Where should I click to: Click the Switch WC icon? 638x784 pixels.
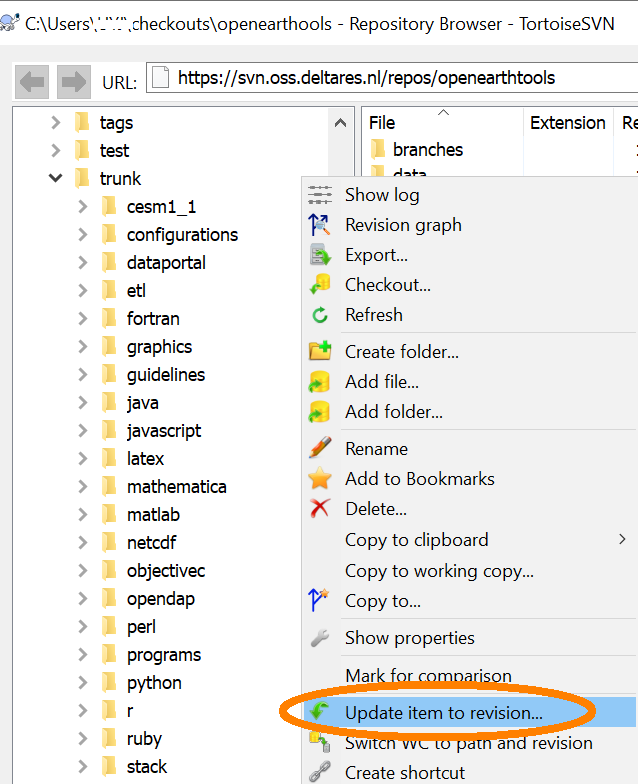pos(320,742)
